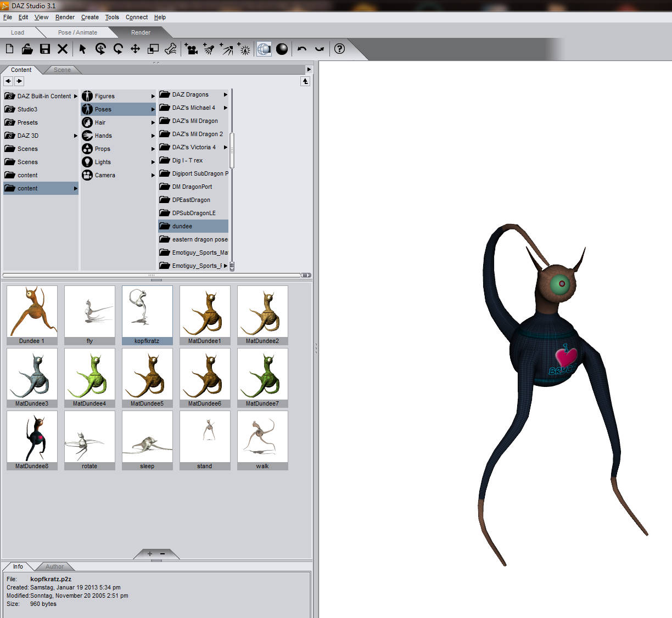Viewport: 672px width, 618px height.
Task: Select the bone tool icon
Action: [171, 49]
